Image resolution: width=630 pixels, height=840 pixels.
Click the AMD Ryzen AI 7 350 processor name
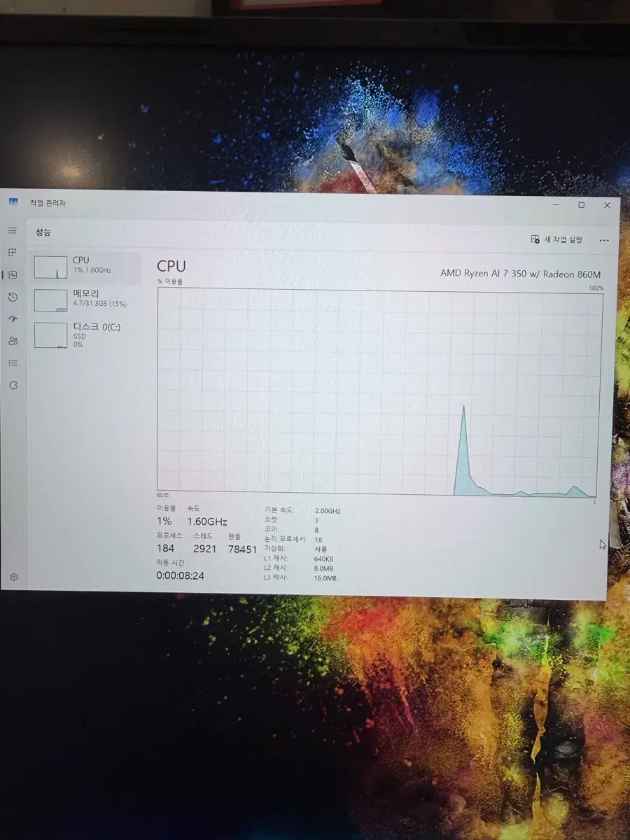pos(520,274)
